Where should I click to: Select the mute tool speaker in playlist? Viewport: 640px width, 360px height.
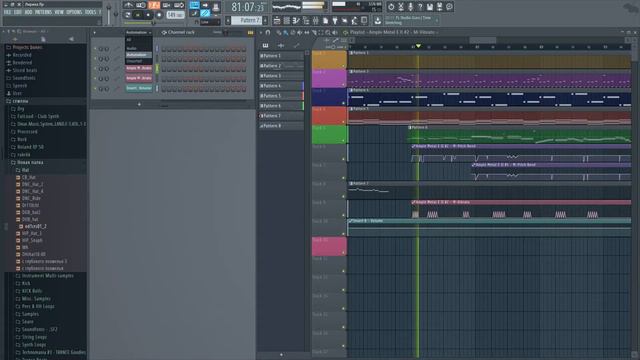click(x=300, y=32)
